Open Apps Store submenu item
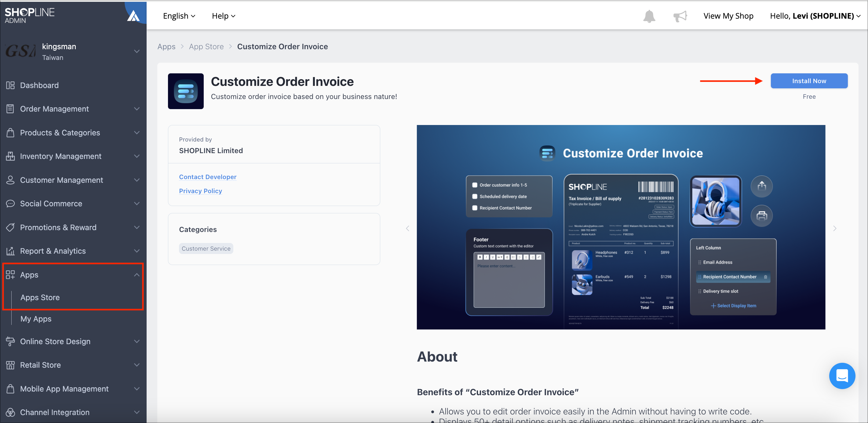 tap(40, 297)
